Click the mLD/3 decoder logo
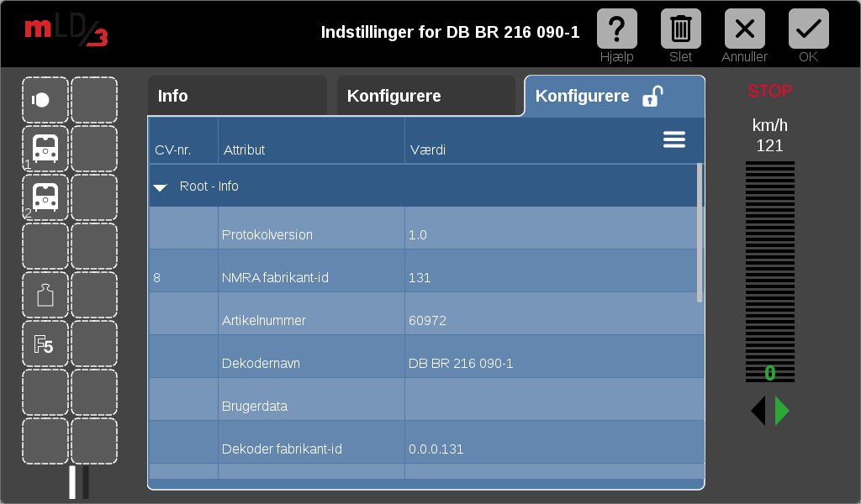861x504 pixels. coord(66,31)
